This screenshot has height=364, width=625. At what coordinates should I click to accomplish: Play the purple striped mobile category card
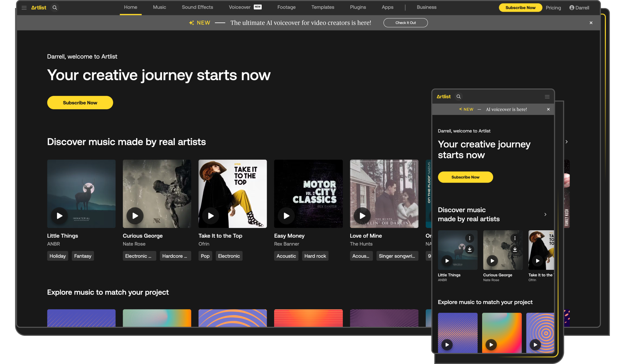coord(447,345)
